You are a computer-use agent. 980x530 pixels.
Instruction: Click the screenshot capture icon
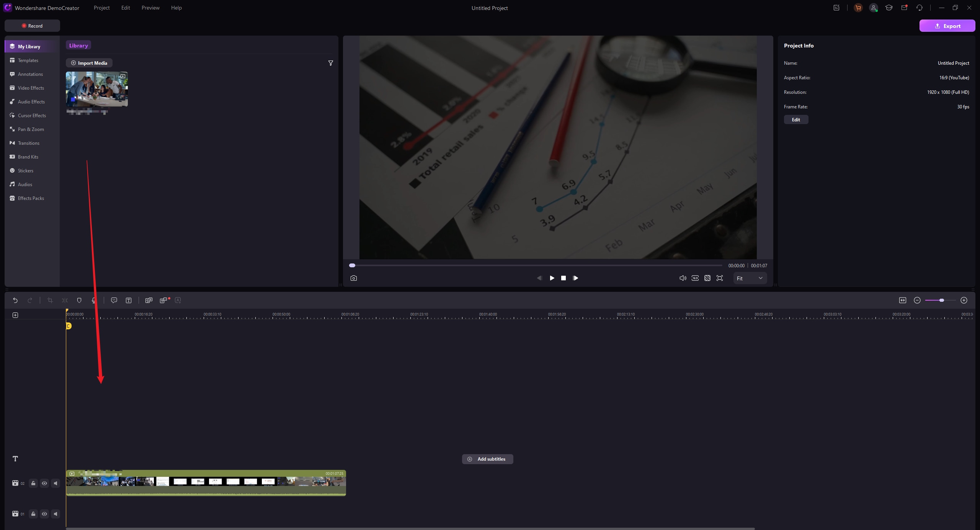(354, 278)
